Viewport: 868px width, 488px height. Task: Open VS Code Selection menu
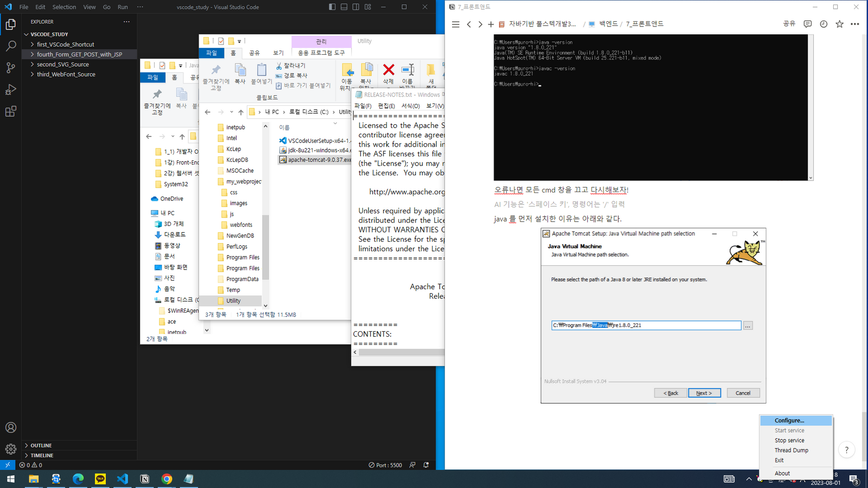[64, 7]
